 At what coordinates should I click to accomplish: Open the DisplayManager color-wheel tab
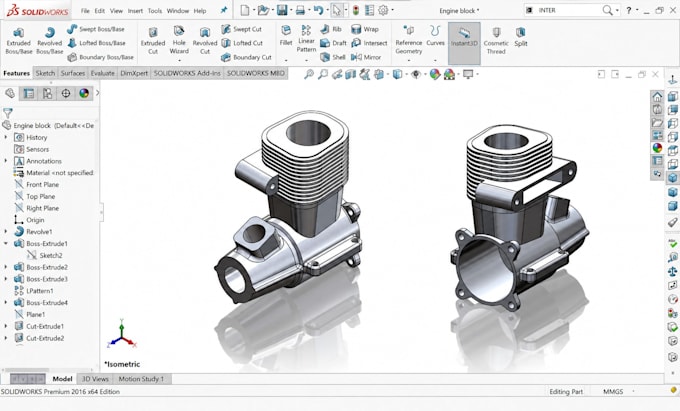(x=84, y=93)
